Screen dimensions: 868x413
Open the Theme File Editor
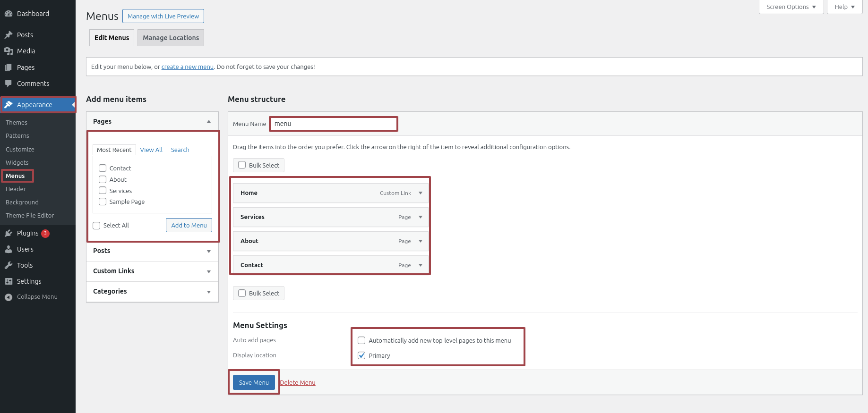pyautogui.click(x=30, y=215)
